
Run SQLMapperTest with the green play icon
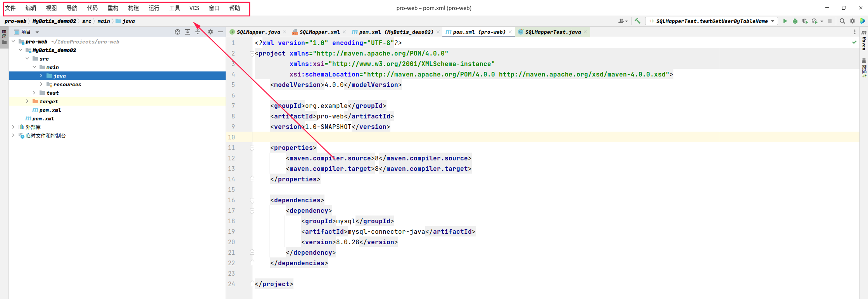pyautogui.click(x=785, y=21)
